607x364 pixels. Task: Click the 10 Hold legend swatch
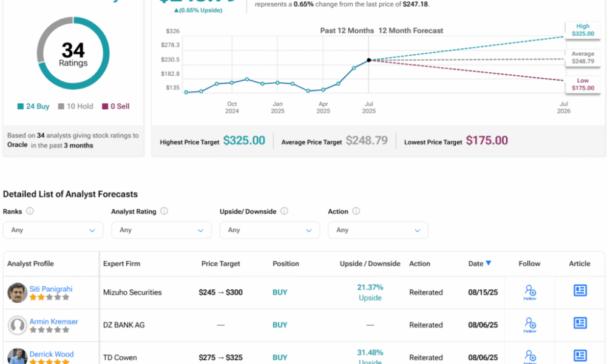point(61,106)
